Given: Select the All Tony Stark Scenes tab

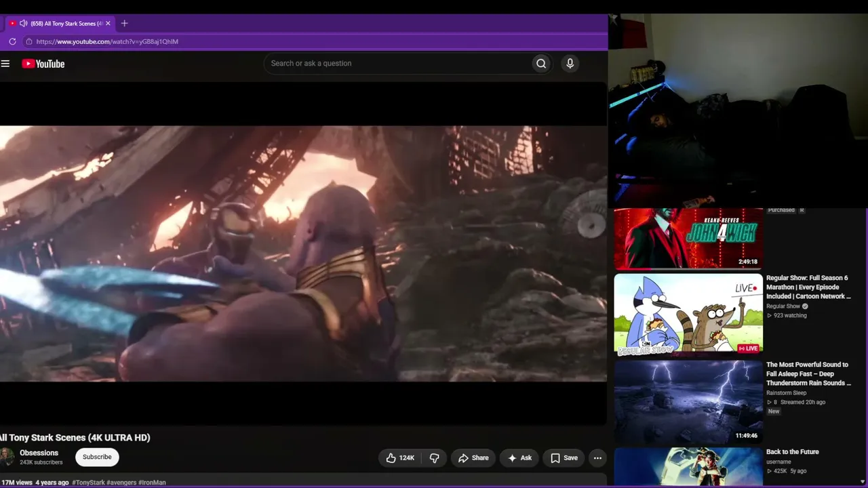Looking at the screenshot, I should pyautogui.click(x=61, y=23).
